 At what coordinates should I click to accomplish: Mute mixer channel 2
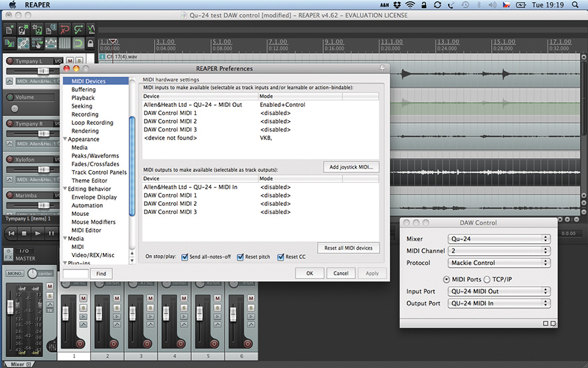pyautogui.click(x=117, y=298)
